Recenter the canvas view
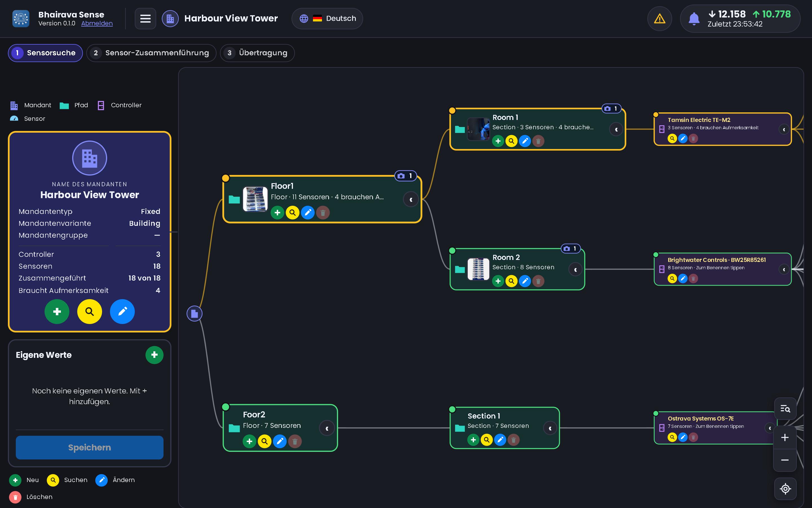This screenshot has width=812, height=508. [x=785, y=489]
